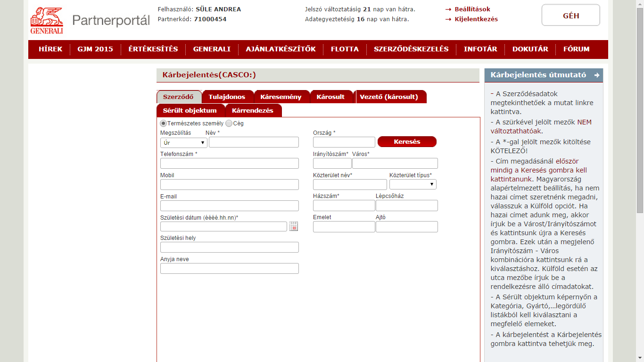Click the user name SÜLE ANDREA
Image resolution: width=644 pixels, height=362 pixels.
click(218, 9)
